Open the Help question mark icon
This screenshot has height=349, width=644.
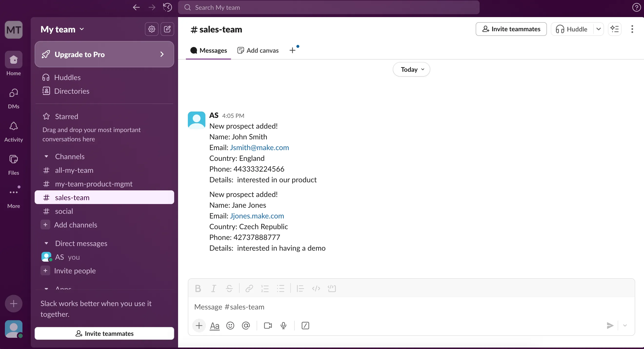pyautogui.click(x=636, y=7)
